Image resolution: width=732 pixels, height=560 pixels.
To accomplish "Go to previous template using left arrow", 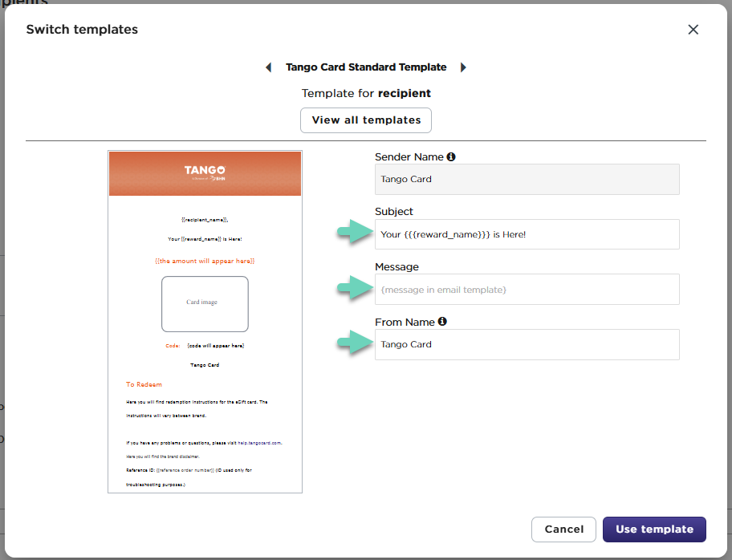I will click(x=268, y=68).
